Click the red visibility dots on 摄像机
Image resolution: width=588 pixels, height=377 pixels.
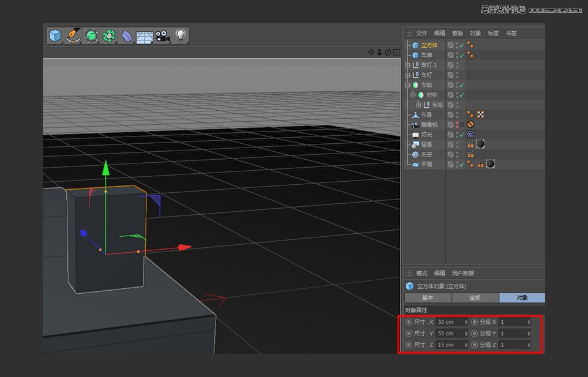[456, 124]
